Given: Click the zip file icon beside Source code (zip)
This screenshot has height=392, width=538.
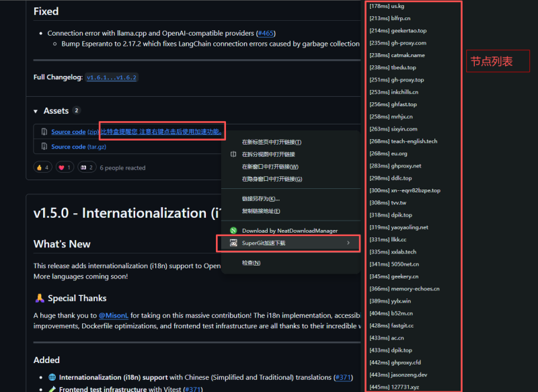Looking at the screenshot, I should (x=44, y=132).
